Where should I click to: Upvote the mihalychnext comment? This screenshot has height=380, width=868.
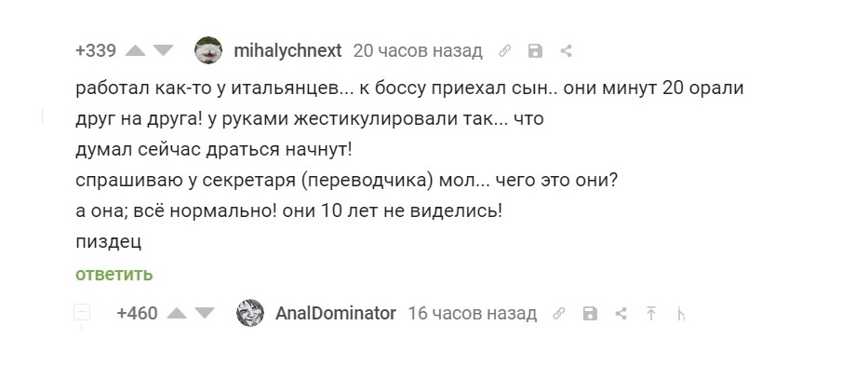point(136,50)
